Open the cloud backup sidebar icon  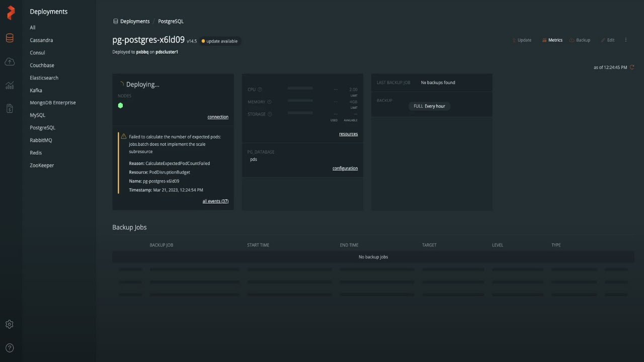pos(10,61)
